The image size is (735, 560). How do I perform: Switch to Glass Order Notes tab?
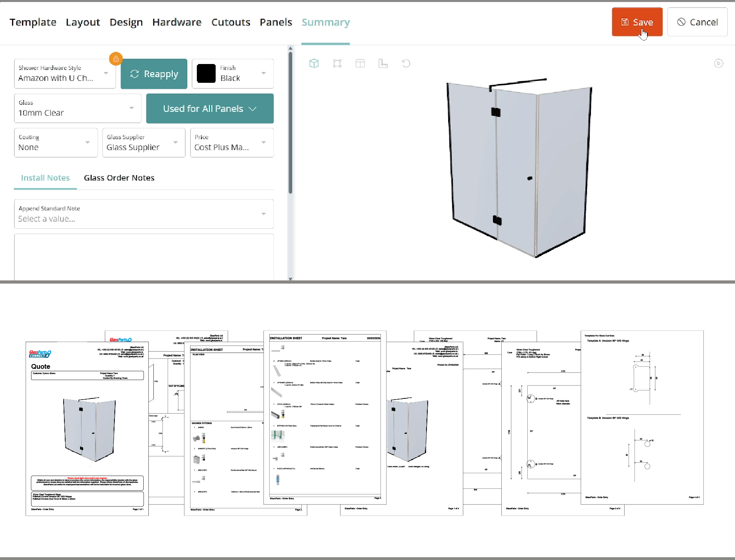(119, 178)
